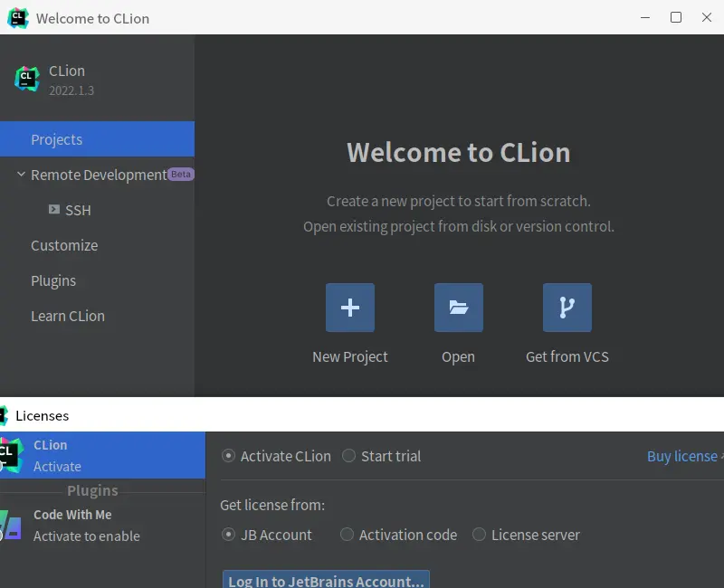Screen dimensions: 724x588
Task: Click the Get from VCS label
Action: tap(567, 356)
